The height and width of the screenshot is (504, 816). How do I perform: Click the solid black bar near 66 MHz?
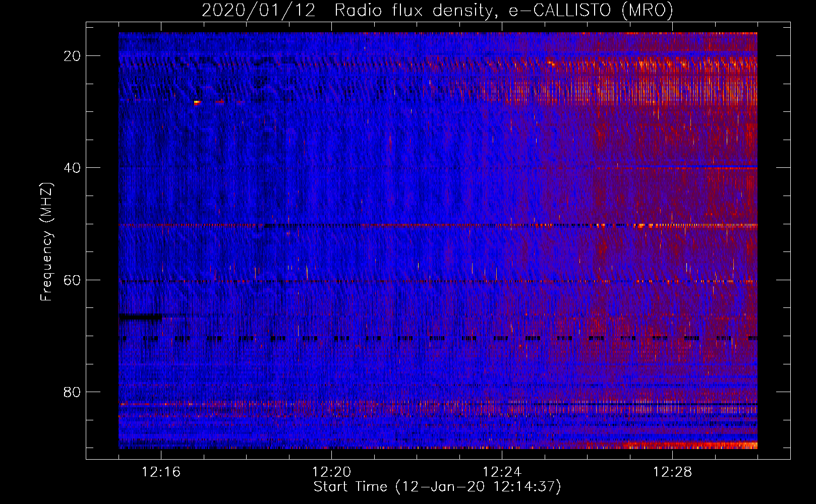point(140,317)
